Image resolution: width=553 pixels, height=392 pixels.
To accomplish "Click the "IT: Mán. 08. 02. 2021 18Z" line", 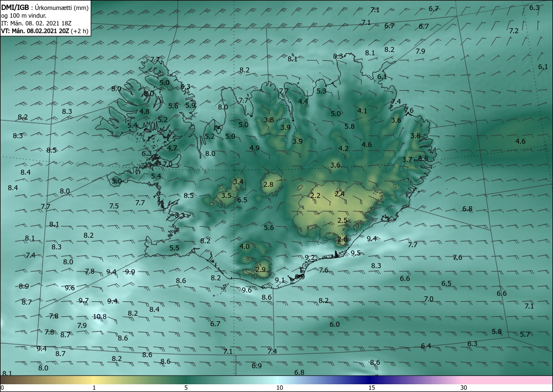I will pos(36,23).
